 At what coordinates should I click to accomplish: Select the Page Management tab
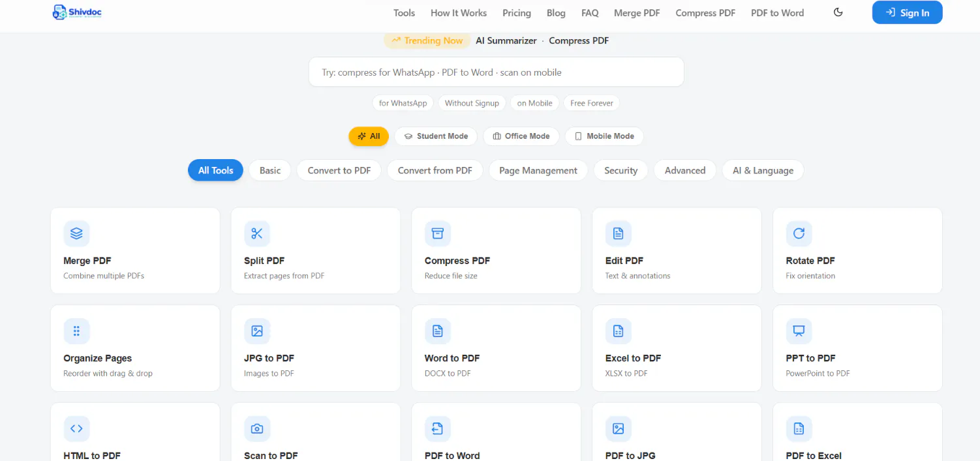pyautogui.click(x=538, y=170)
